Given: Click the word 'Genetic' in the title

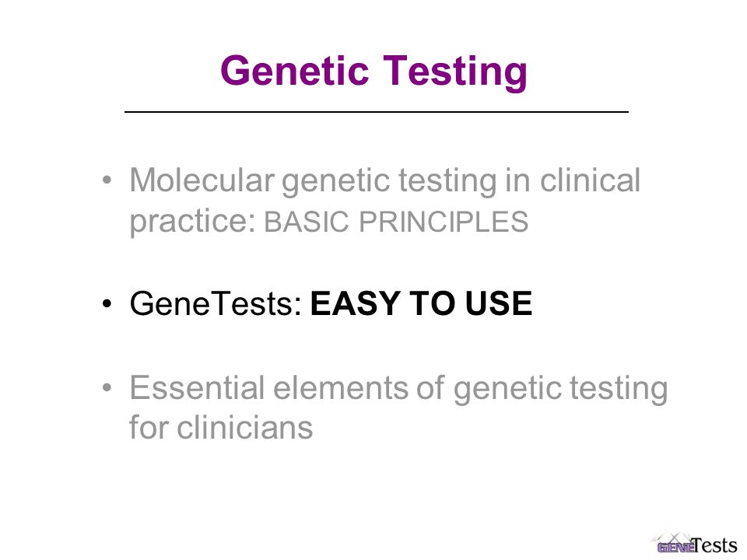Looking at the screenshot, I should [x=294, y=71].
